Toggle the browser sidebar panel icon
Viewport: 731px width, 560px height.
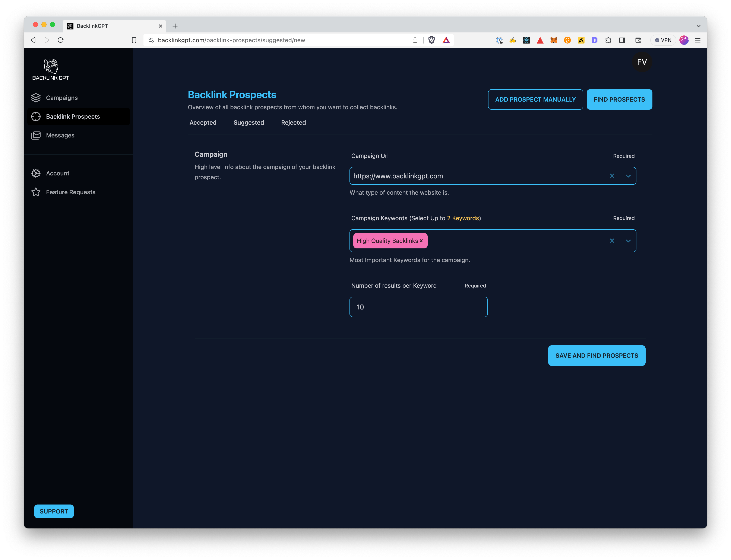click(622, 40)
